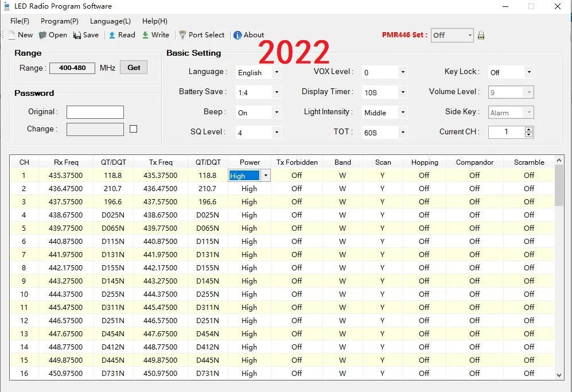This screenshot has height=392, width=572.
Task: Click the About info icon
Action: click(x=238, y=35)
